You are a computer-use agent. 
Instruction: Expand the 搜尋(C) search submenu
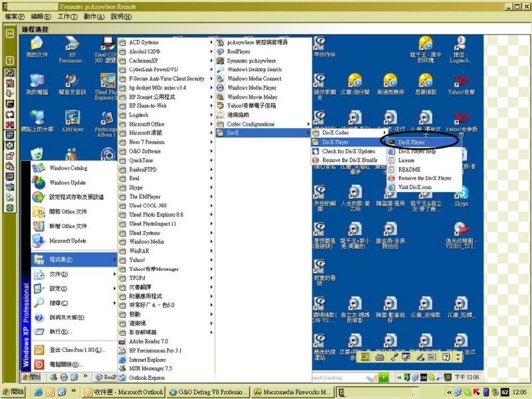pos(74,303)
